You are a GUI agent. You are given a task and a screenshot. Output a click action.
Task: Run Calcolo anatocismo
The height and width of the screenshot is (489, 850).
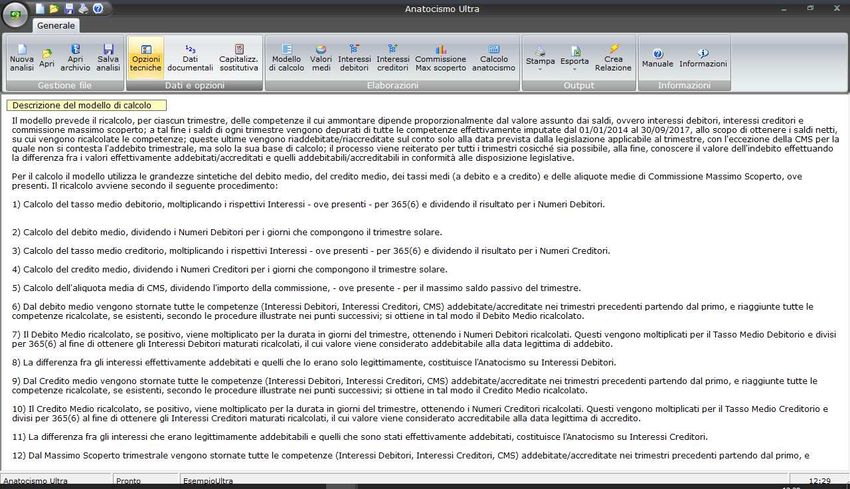(x=493, y=58)
